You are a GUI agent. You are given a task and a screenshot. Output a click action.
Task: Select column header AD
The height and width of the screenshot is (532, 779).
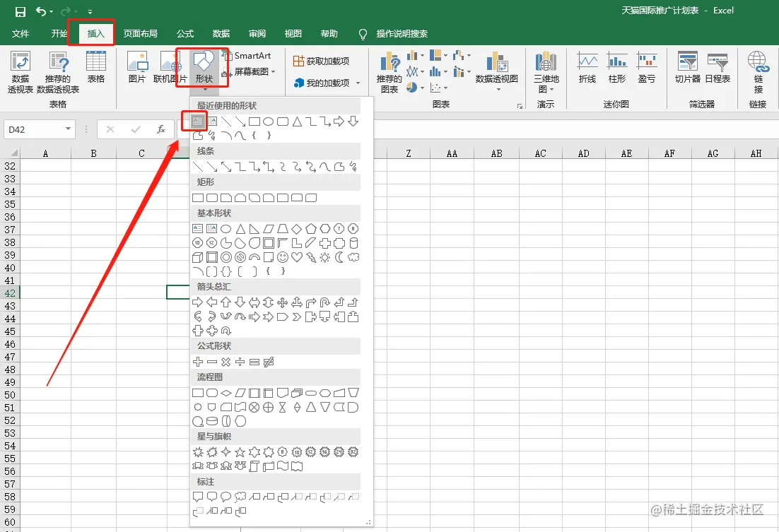click(584, 153)
